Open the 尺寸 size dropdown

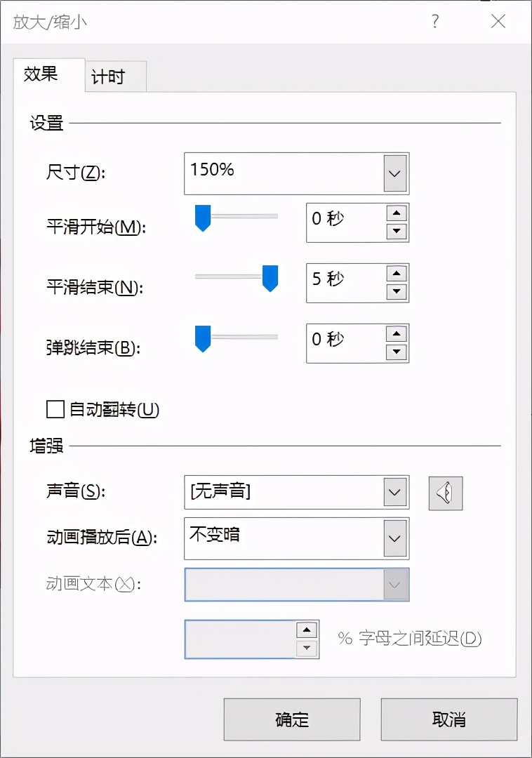(394, 173)
